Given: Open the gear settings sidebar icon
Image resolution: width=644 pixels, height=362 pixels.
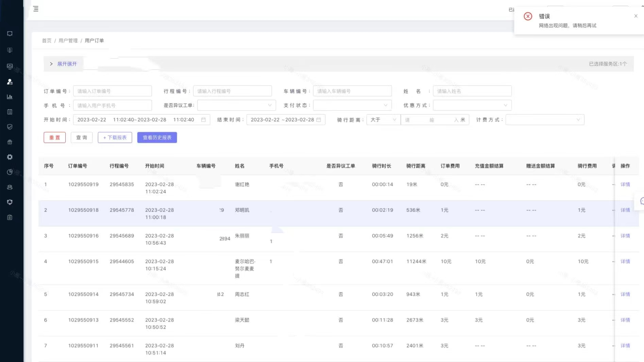Looking at the screenshot, I should point(10,157).
